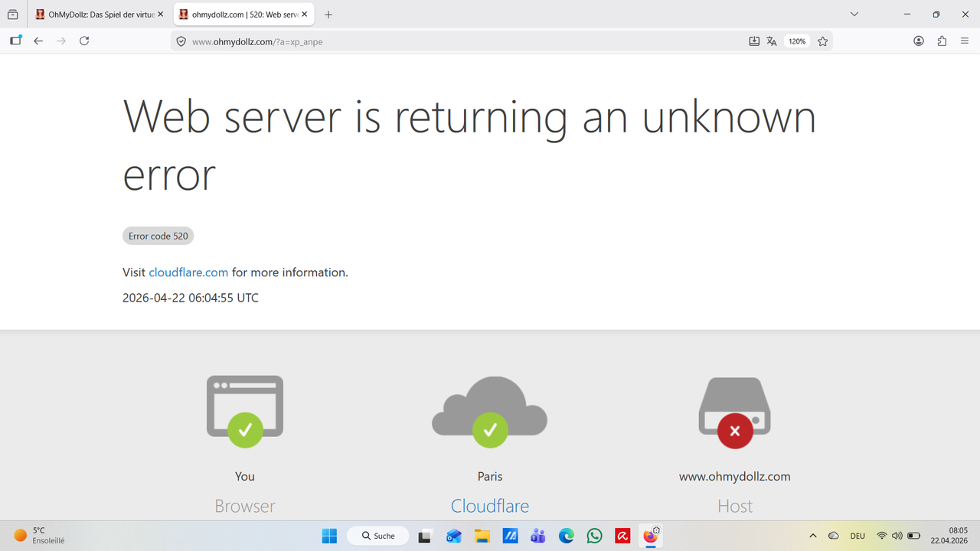Viewport: 980px width, 551px height.
Task: Open File Explorer from the taskbar
Action: pos(482,536)
